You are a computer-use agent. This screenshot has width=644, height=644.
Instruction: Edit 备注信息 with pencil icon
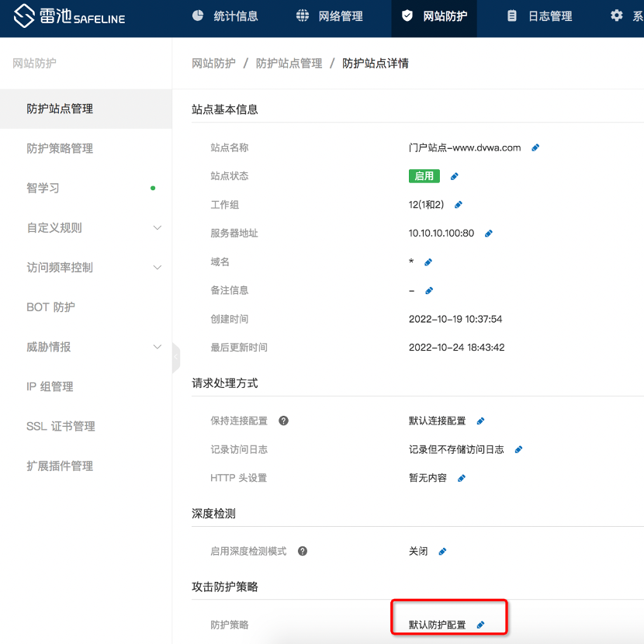point(429,291)
